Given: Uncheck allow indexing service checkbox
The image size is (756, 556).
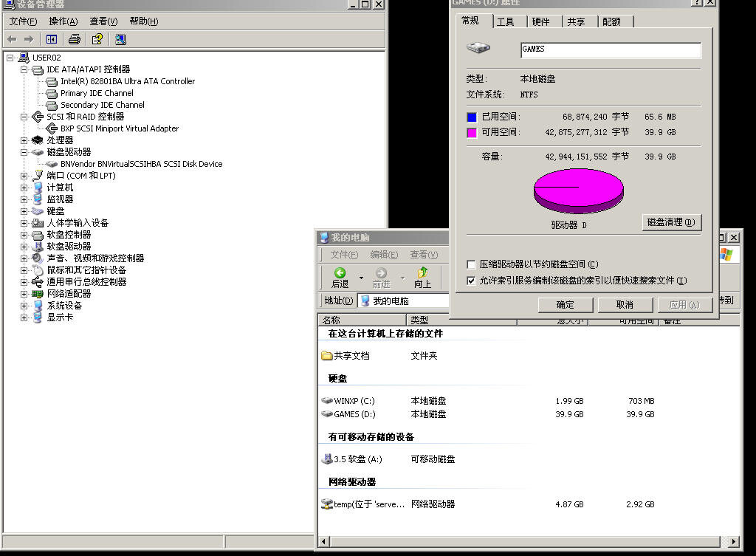Looking at the screenshot, I should (471, 281).
